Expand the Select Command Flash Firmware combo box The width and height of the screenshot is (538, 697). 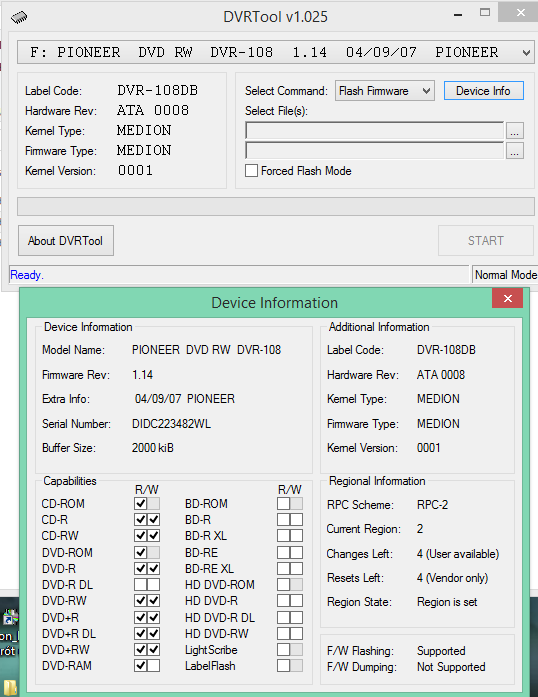pos(385,91)
